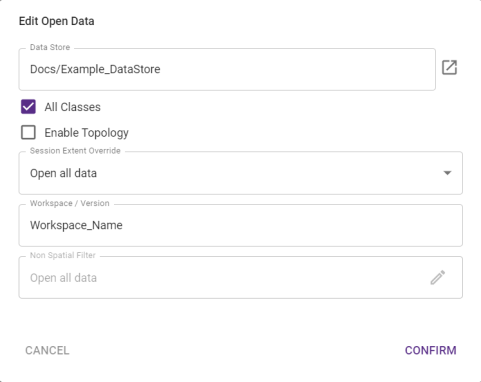Click the 'Data Store' field label
Image resolution: width=481 pixels, height=382 pixels.
[x=50, y=47]
